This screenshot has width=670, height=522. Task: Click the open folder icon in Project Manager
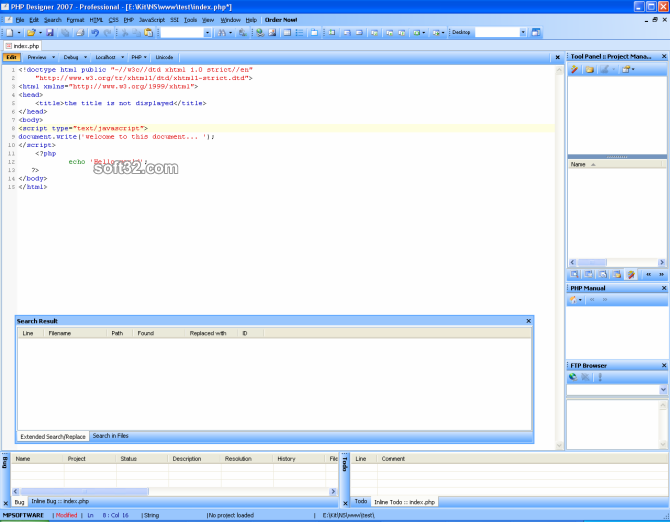[589, 69]
